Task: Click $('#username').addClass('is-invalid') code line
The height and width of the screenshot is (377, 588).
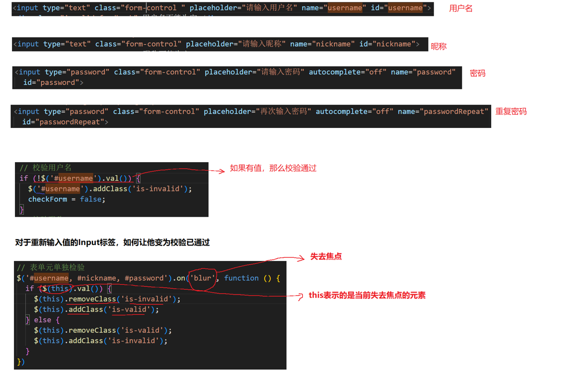Action: pos(110,189)
